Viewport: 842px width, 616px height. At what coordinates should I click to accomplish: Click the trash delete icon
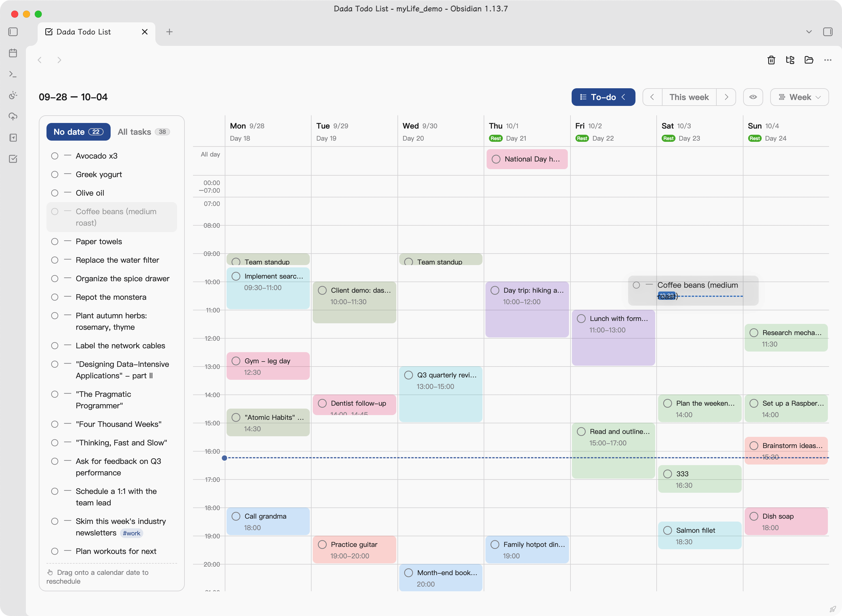[x=771, y=60]
